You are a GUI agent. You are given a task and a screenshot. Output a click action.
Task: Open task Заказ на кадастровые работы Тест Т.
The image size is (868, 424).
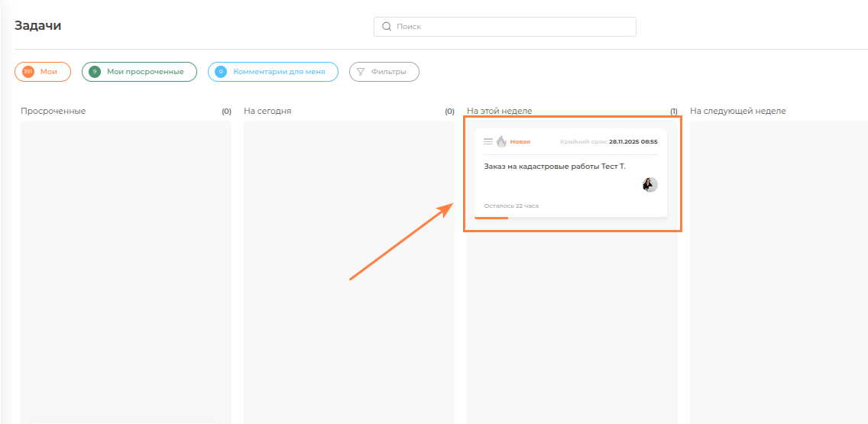pyautogui.click(x=554, y=166)
